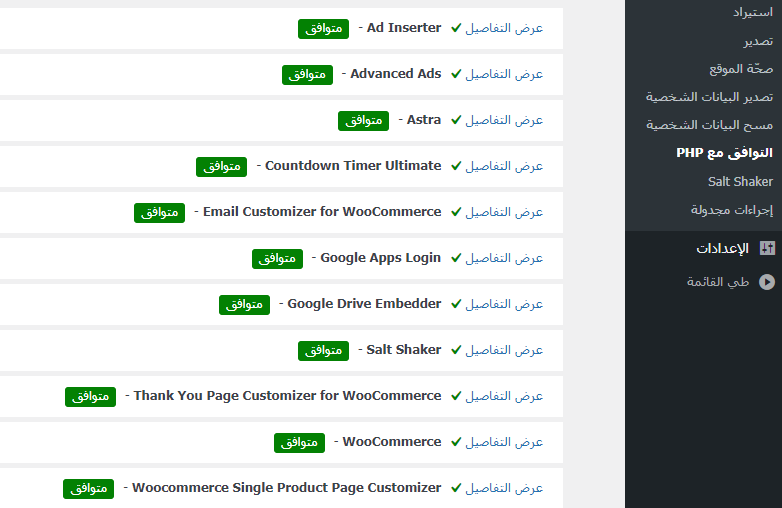Click green checkmark beside Google Apps Login
This screenshot has width=782, height=508.
(x=456, y=258)
